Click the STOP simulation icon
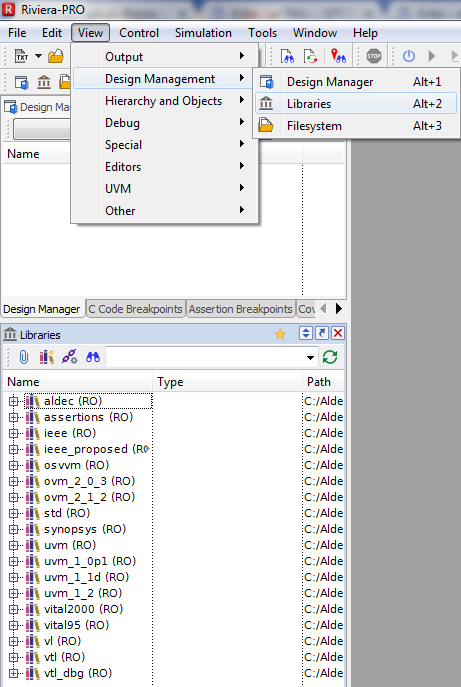Screen dimensions: 461x687 373,56
